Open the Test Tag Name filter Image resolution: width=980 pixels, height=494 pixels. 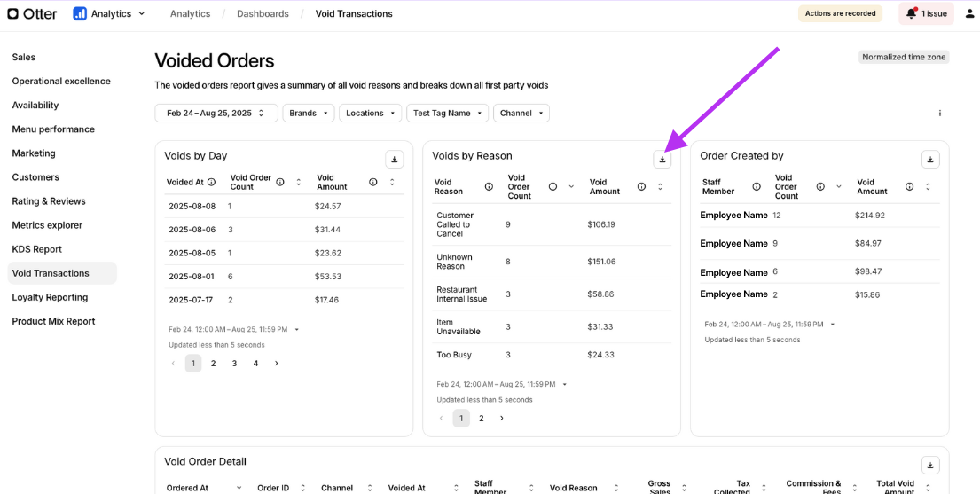coord(448,114)
